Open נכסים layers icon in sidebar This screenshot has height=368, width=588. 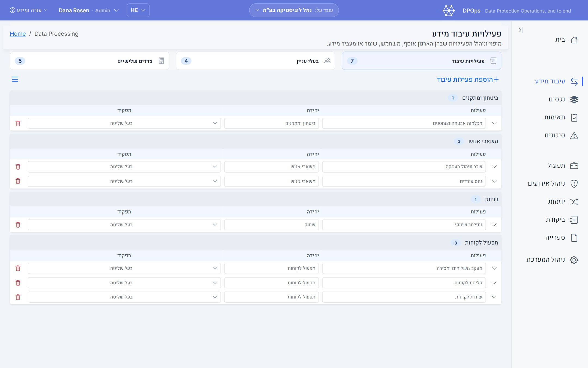coord(574,99)
